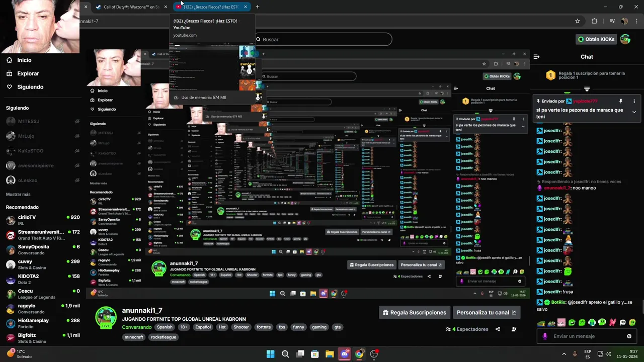The image size is (644, 362).
Task: Toggle notifications for oLeskao channel
Action: [77, 180]
